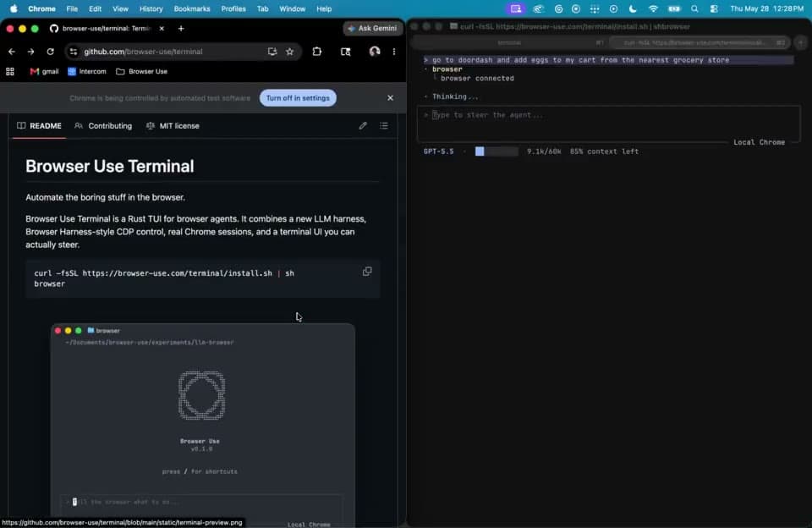812x528 pixels.
Task: Open the View menu
Action: click(120, 8)
